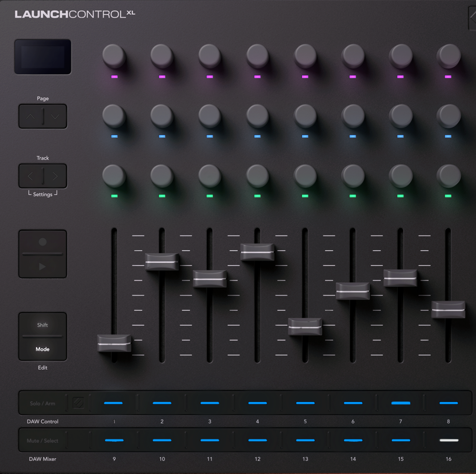Screen dimensions: 476x474
Task: Toggle button 3 in the Solo / Arm row
Action: point(210,403)
